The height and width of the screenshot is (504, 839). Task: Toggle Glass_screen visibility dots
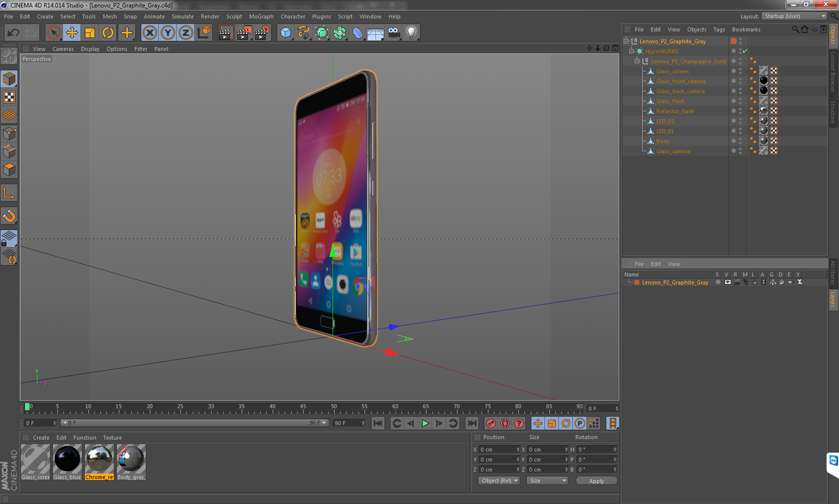(740, 71)
